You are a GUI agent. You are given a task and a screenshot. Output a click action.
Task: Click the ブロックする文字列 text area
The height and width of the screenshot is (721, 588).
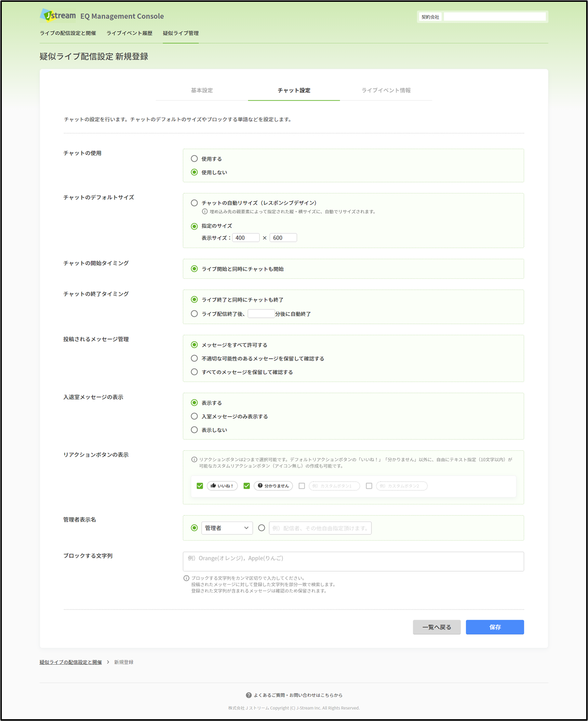pyautogui.click(x=353, y=561)
